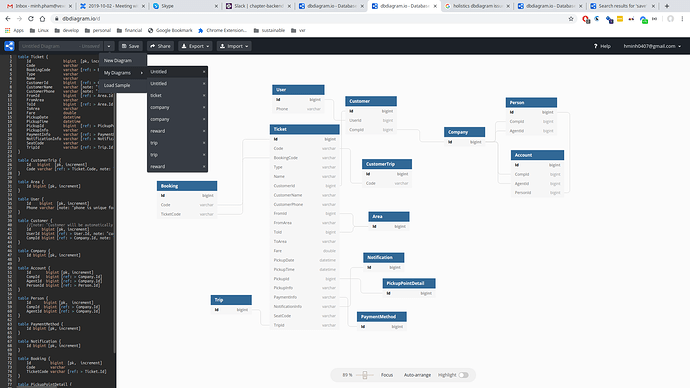Click the dbdiagram logo icon
This screenshot has height=388, width=690.
click(9, 46)
